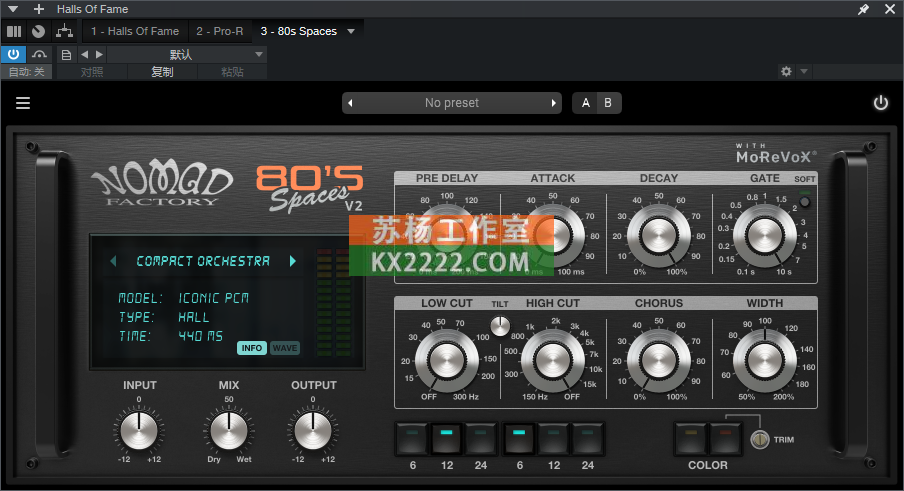
Task: Switch to 1 - Halls Of Fame tab
Action: pyautogui.click(x=135, y=31)
